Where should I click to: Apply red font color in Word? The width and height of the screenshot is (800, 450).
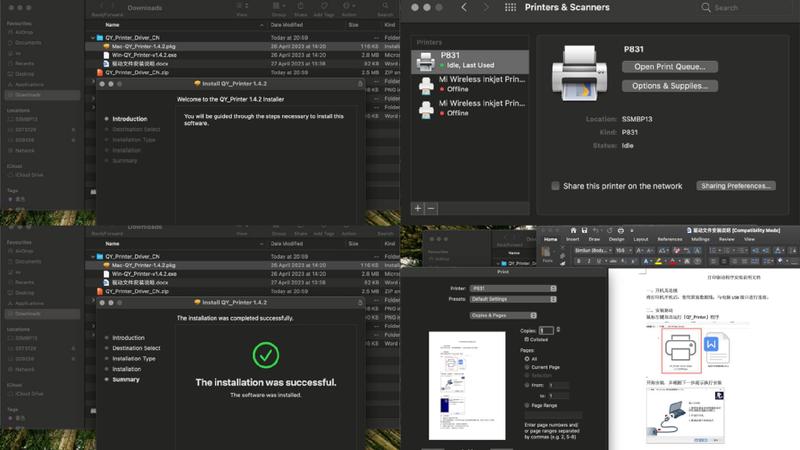coord(673,261)
